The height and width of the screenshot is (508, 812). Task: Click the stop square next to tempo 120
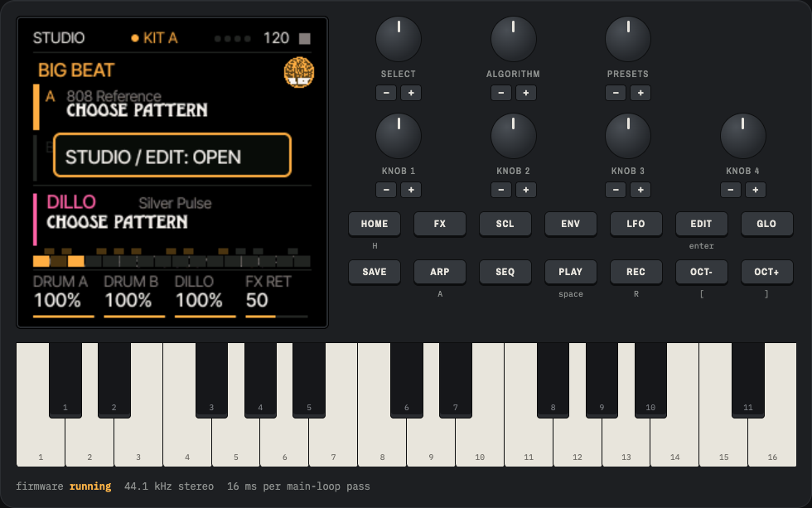click(x=305, y=38)
